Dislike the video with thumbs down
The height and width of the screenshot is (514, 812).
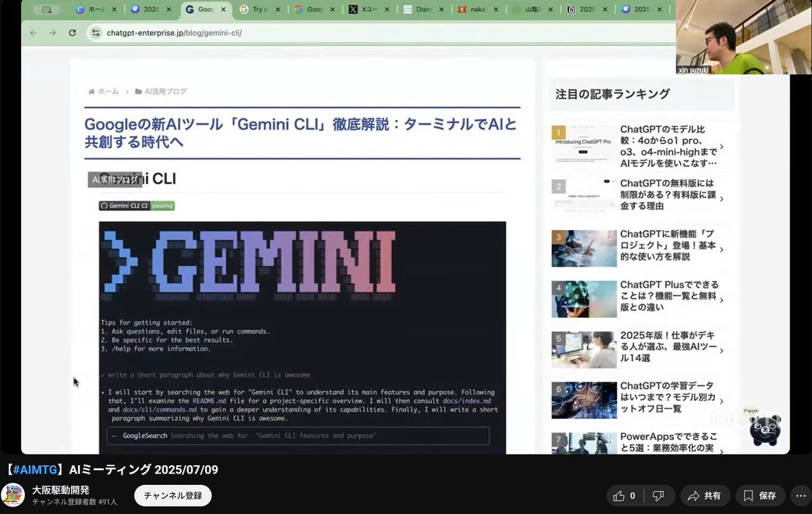(658, 496)
